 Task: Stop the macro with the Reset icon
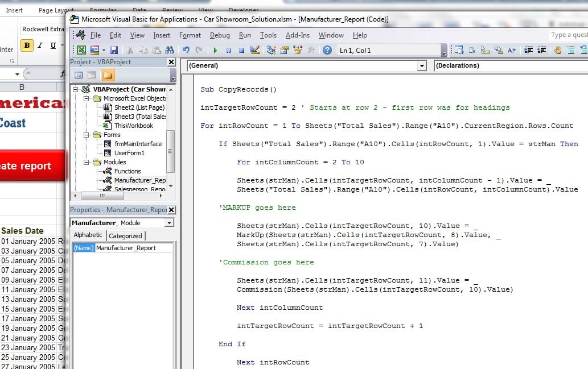pyautogui.click(x=242, y=49)
